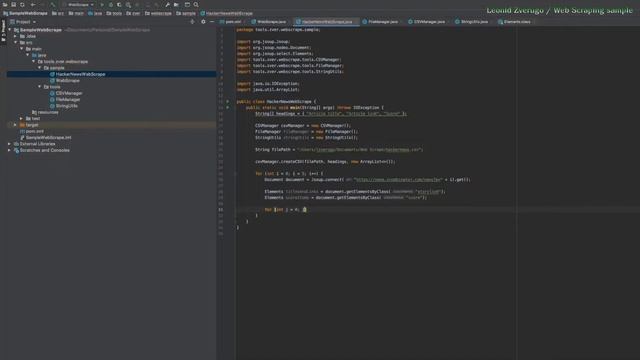Click webscrape in the navigation breadcrumb
640x360 pixels.
158,13
